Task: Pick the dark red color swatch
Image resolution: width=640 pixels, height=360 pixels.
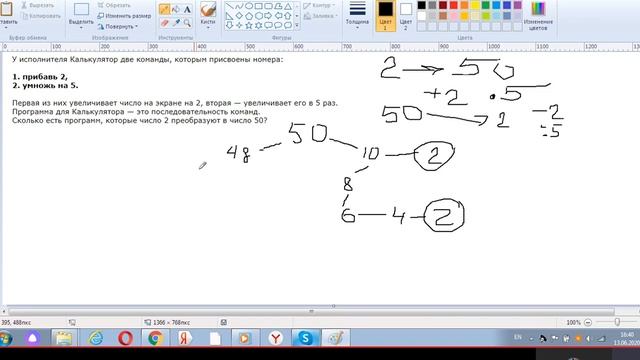Action: (443, 5)
